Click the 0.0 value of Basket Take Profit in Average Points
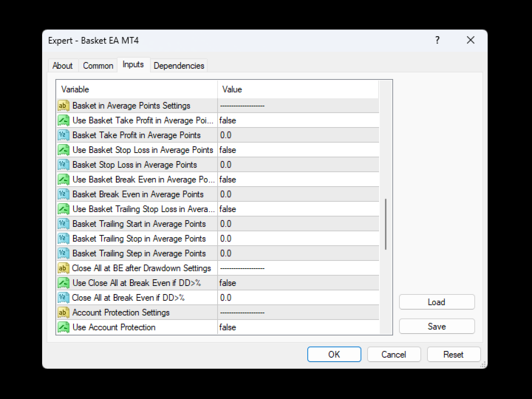Image resolution: width=532 pixels, height=399 pixels. pyautogui.click(x=225, y=135)
